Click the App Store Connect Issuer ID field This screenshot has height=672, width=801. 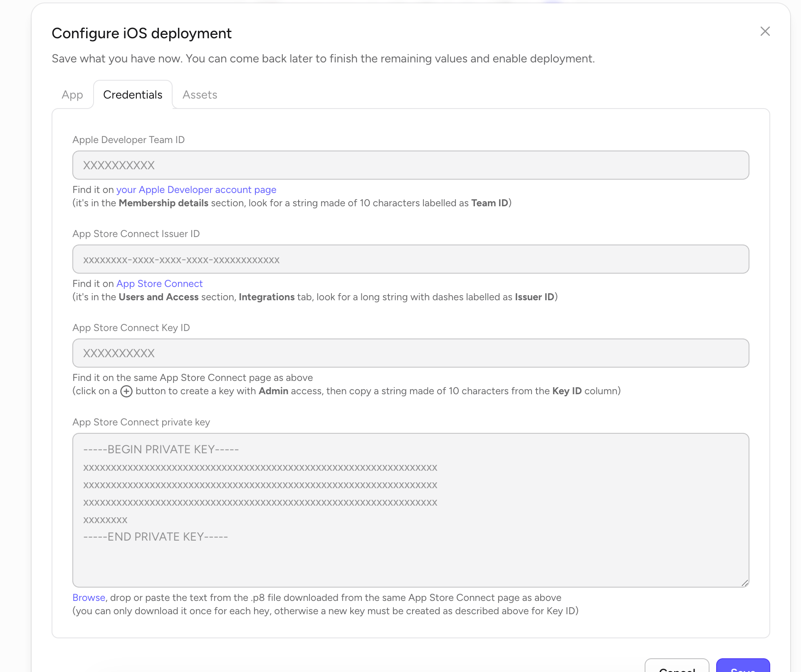pyautogui.click(x=410, y=259)
